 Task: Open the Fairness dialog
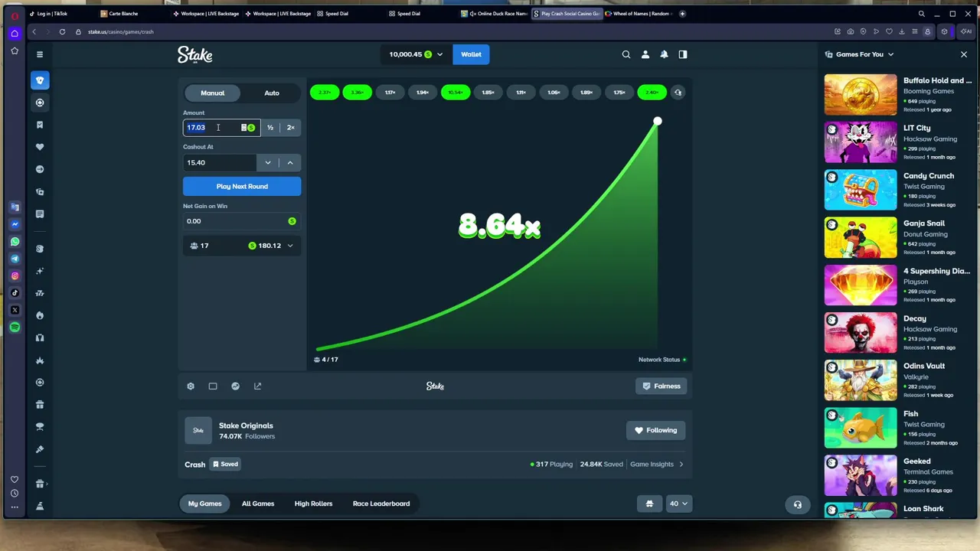pyautogui.click(x=661, y=386)
